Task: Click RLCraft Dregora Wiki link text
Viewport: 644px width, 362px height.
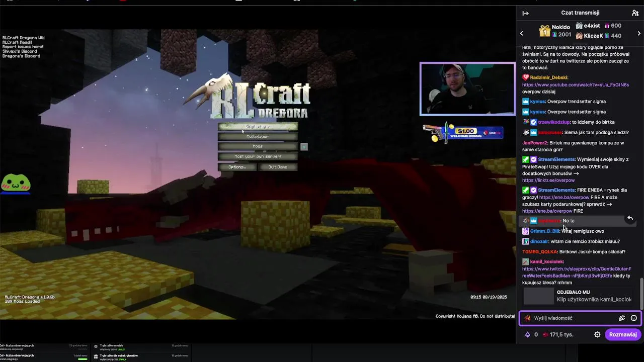Action: click(x=24, y=38)
